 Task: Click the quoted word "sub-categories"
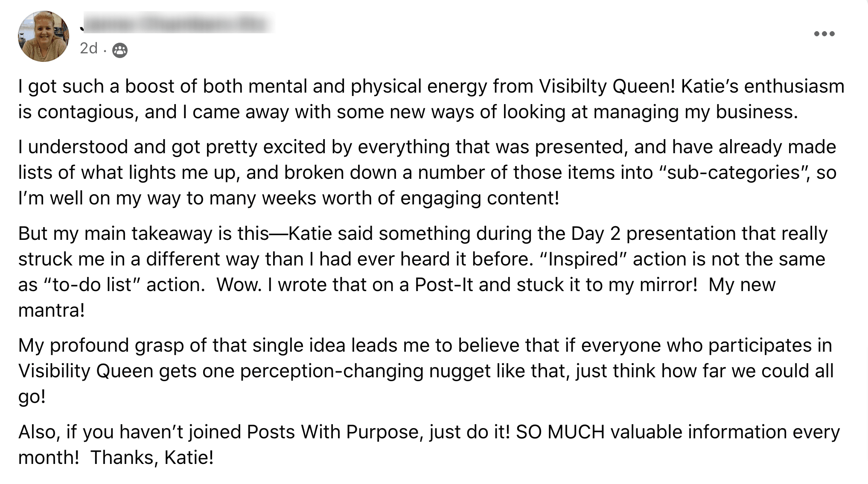[x=733, y=172]
